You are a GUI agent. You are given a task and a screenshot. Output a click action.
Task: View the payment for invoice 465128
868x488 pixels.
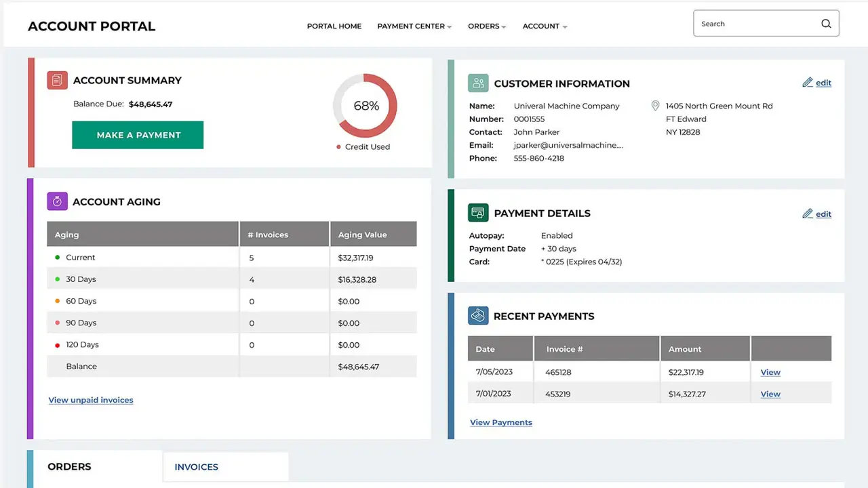[770, 372]
